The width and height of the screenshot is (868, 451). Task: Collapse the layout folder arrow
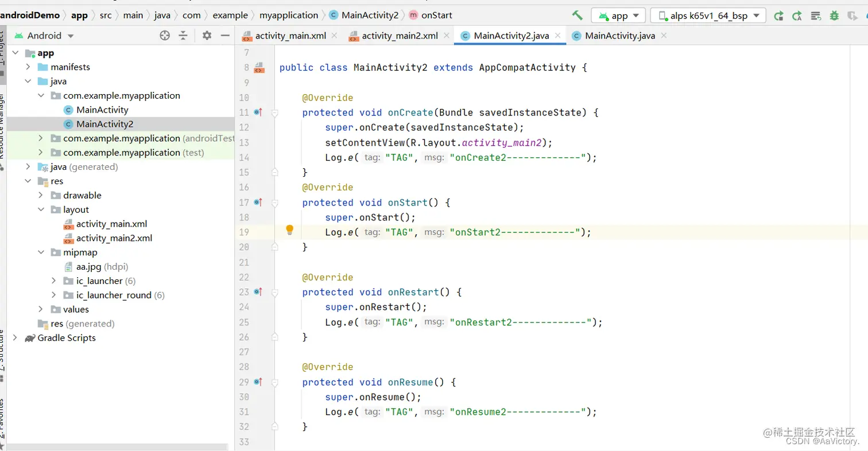click(41, 210)
